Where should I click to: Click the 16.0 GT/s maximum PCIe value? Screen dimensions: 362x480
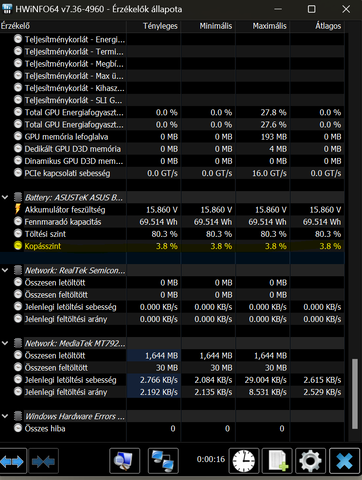click(269, 173)
